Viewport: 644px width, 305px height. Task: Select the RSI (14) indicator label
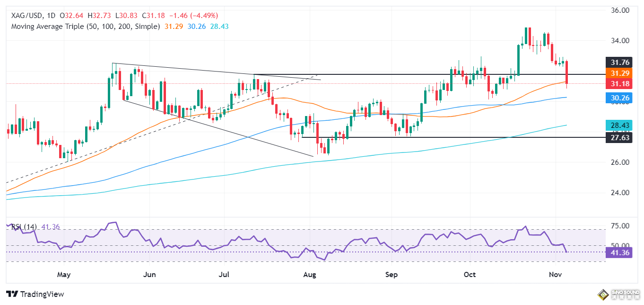[24, 227]
